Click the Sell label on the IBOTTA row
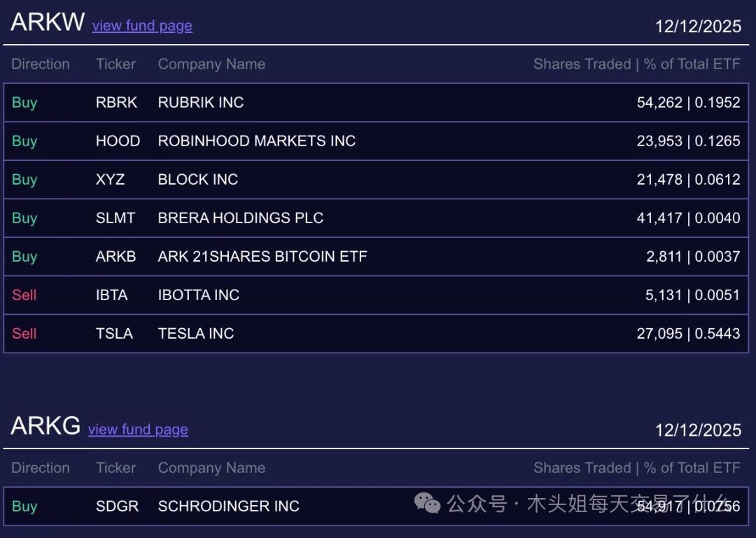 pos(24,295)
